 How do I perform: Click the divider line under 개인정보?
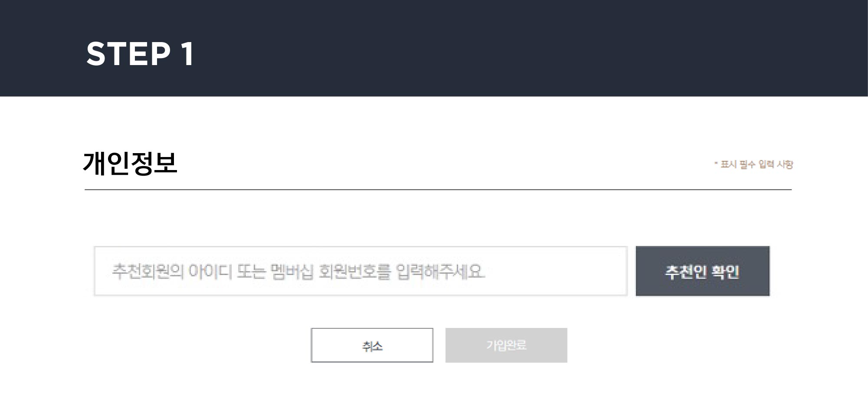[438, 190]
